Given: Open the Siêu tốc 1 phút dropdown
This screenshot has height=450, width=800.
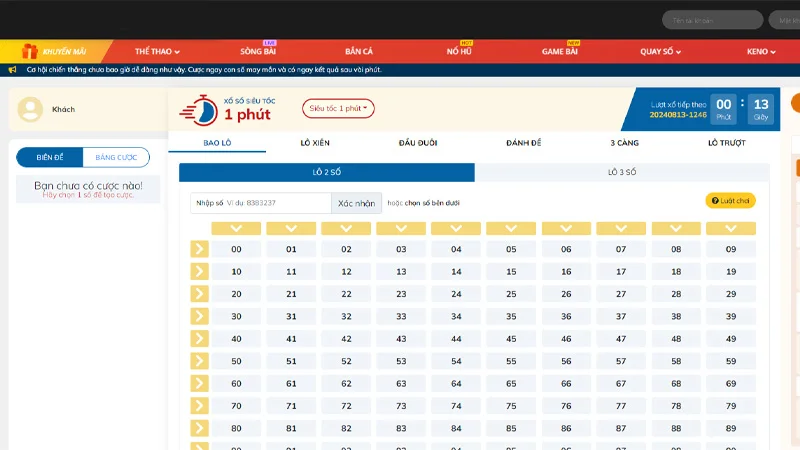Looking at the screenshot, I should (338, 108).
